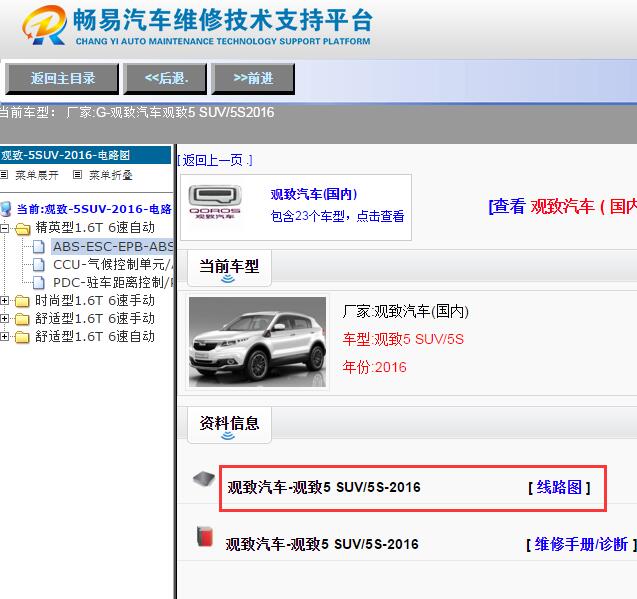Go back with the <<后退 button
Image resolution: width=637 pixels, height=599 pixels.
click(166, 78)
